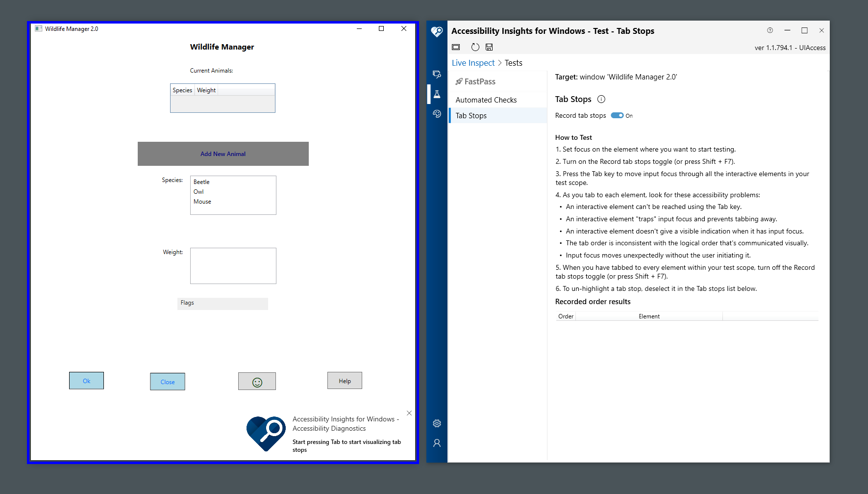Select Mouse in the Species list
This screenshot has width=868, height=494.
233,202
